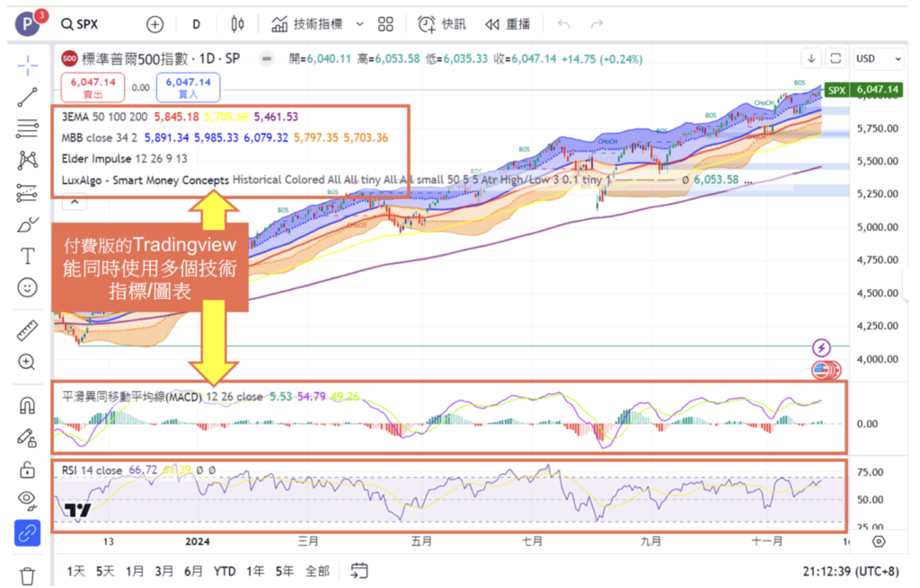This screenshot has width=920, height=588.
Task: Select the ruler measure tool
Action: [x=27, y=330]
